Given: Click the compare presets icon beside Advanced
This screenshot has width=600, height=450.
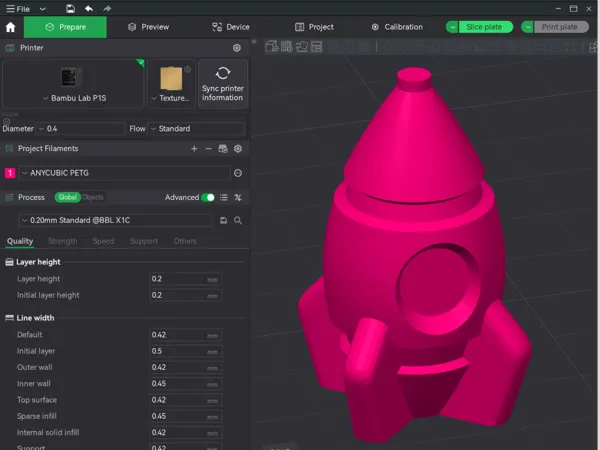Looking at the screenshot, I should pos(238,197).
